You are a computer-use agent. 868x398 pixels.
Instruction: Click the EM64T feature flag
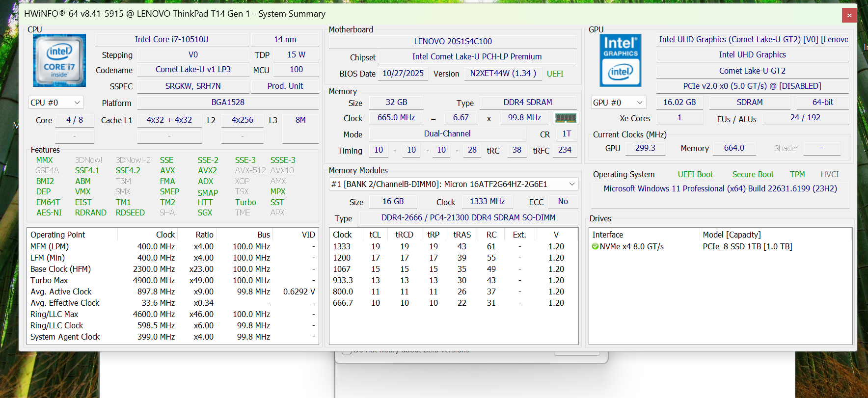[x=48, y=202]
